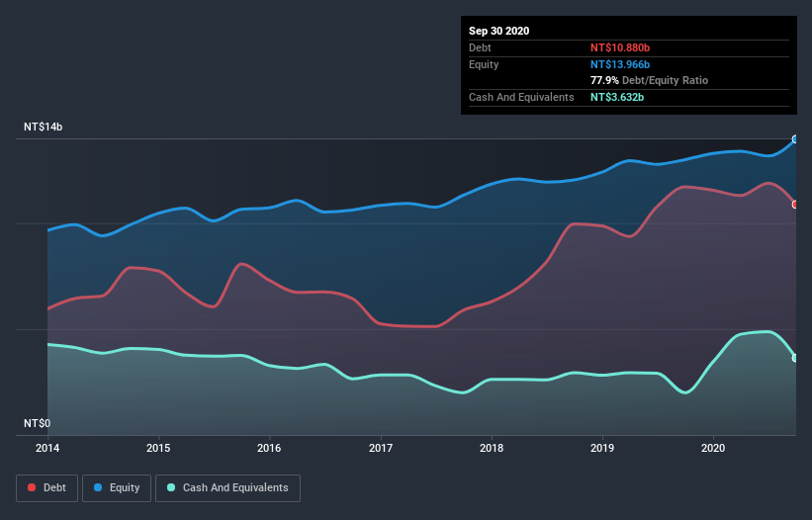This screenshot has width=812, height=520.
Task: Click the Sep 30 2020 tooltip date
Action: (498, 31)
